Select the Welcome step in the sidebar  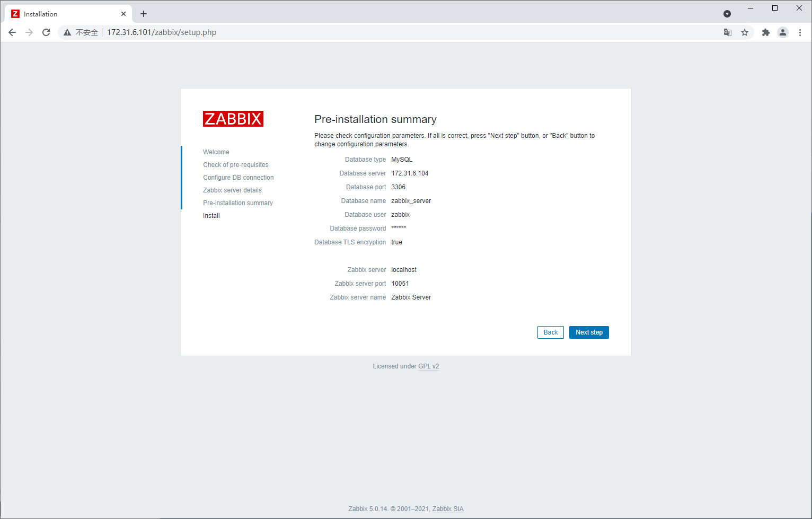(216, 152)
